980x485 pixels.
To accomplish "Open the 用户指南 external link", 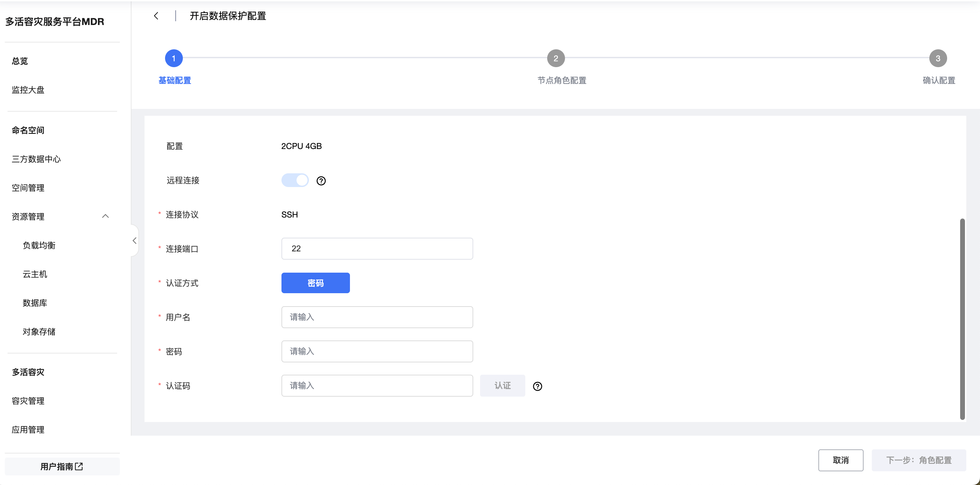I will pyautogui.click(x=62, y=467).
